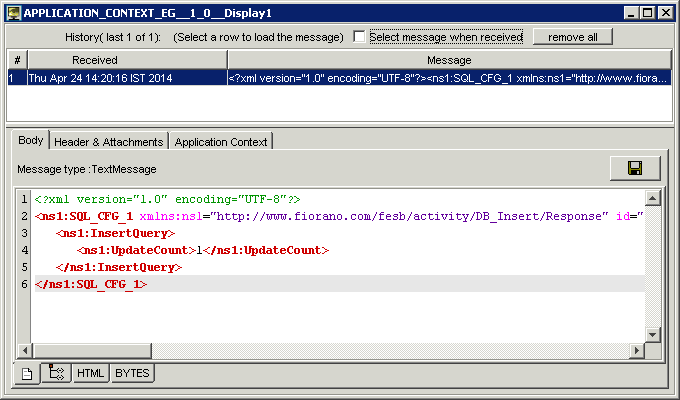
Task: Select the Body tab
Action: tap(30, 141)
